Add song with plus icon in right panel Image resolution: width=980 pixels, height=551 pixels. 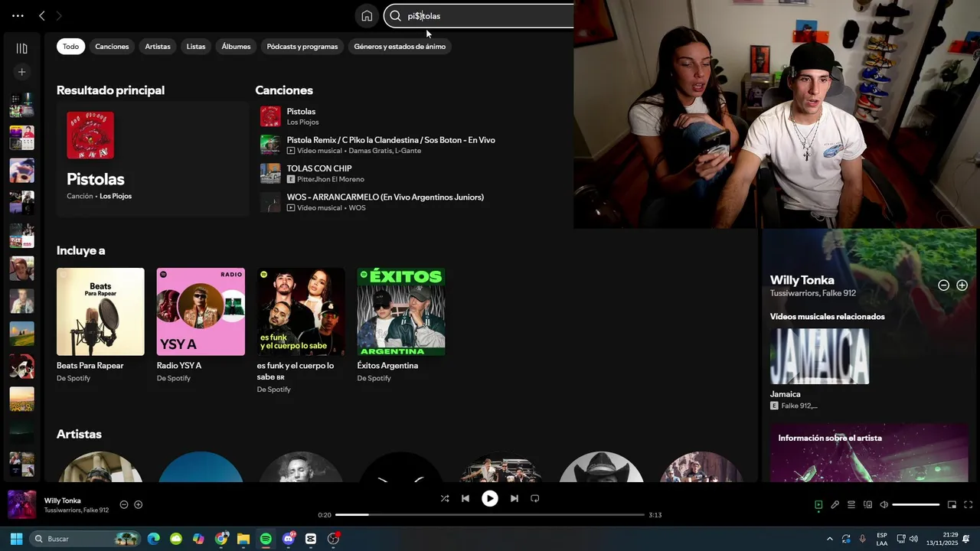point(962,285)
